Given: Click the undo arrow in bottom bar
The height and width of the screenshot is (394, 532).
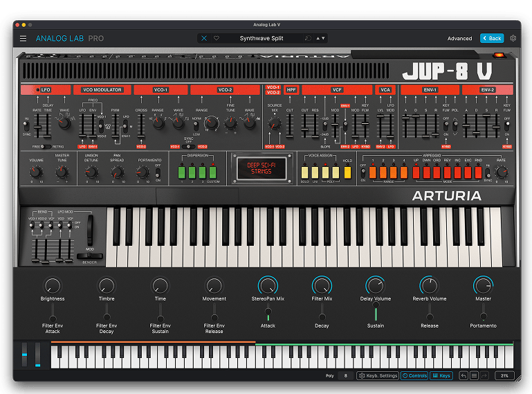Looking at the screenshot, I should 464,376.
